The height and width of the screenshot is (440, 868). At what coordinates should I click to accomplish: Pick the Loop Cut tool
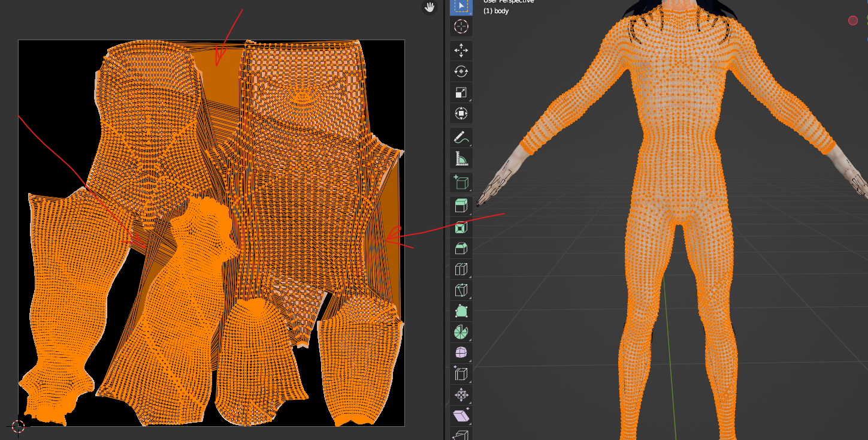461,269
